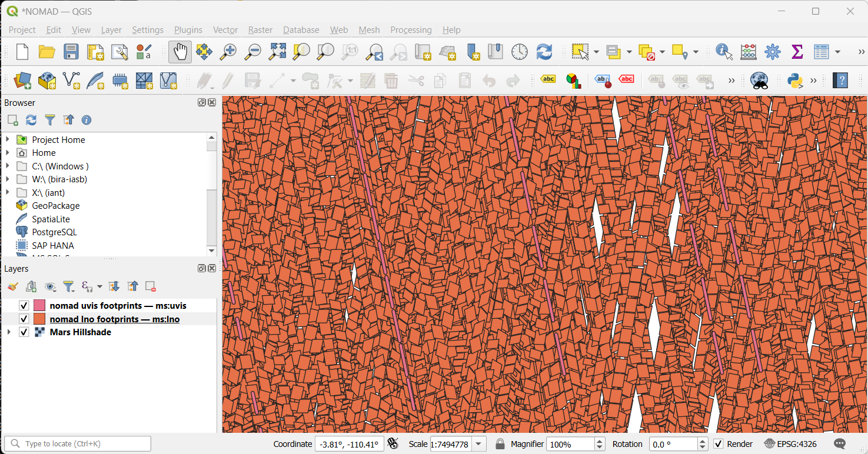
Task: Toggle the Mars Hillshade layer checkbox
Action: (24, 332)
